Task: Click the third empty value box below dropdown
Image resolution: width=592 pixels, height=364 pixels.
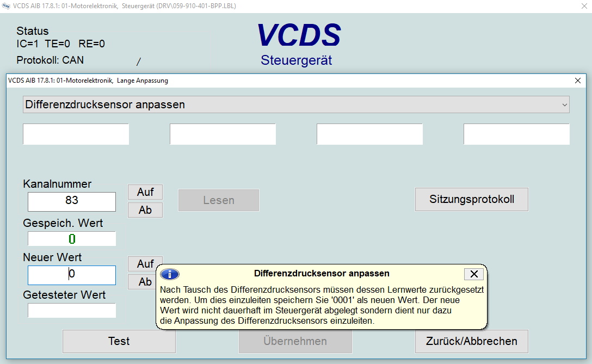Action: pyautogui.click(x=369, y=134)
